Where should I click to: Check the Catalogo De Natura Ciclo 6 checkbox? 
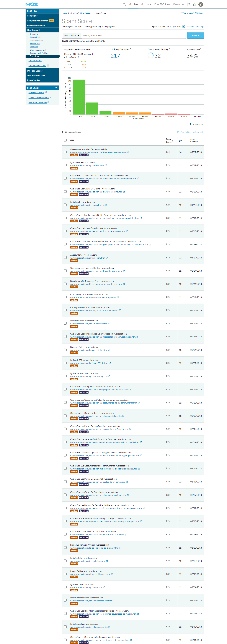(x=65, y=310)
